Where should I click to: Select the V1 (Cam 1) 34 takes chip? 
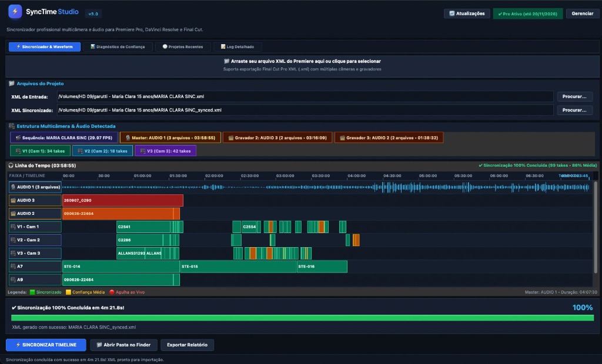pyautogui.click(x=41, y=151)
